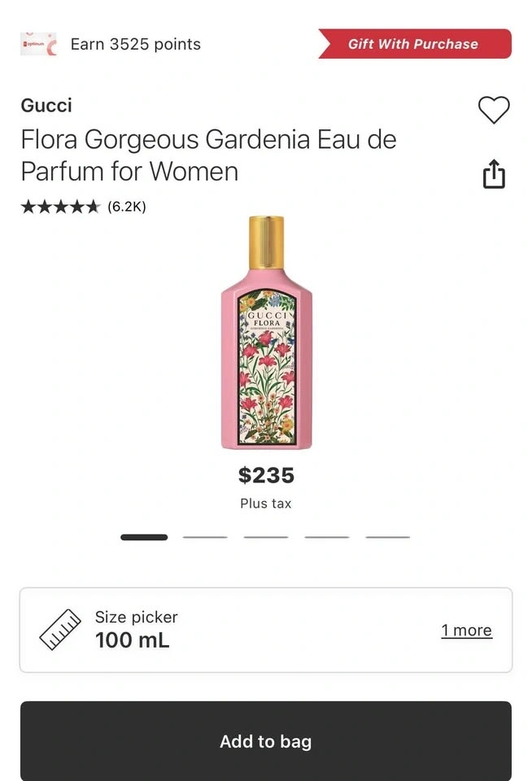Tap the Earn 3525 points text
532x781 pixels.
pyautogui.click(x=135, y=44)
